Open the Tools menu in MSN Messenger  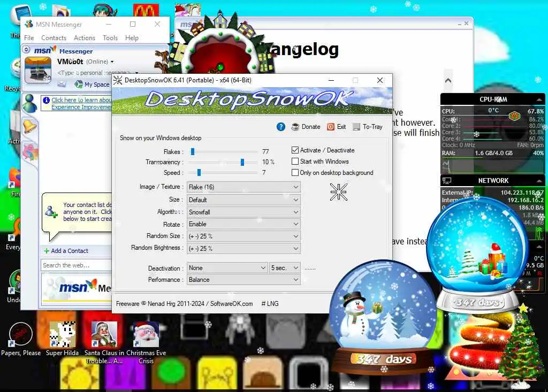[x=110, y=38]
